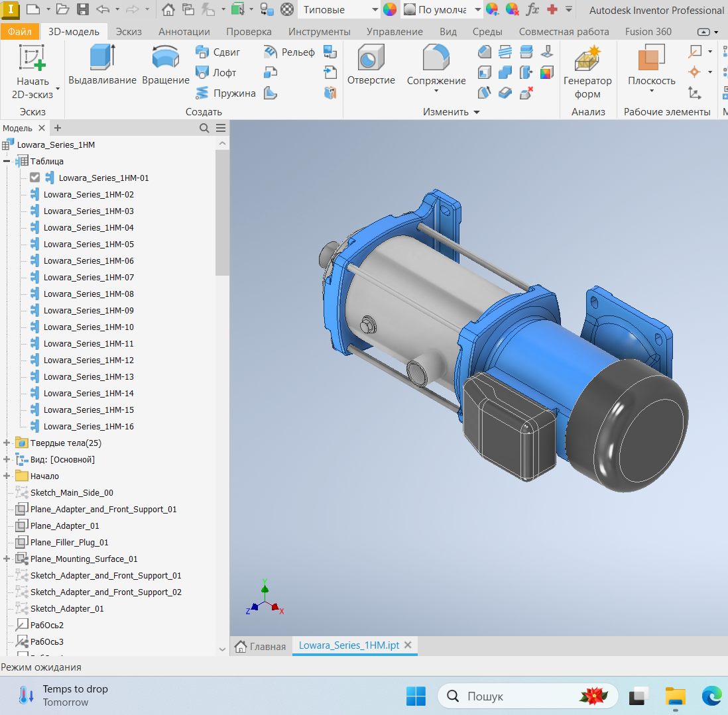This screenshot has width=728, height=715.
Task: Open the Среды ribbon tab
Action: (487, 32)
